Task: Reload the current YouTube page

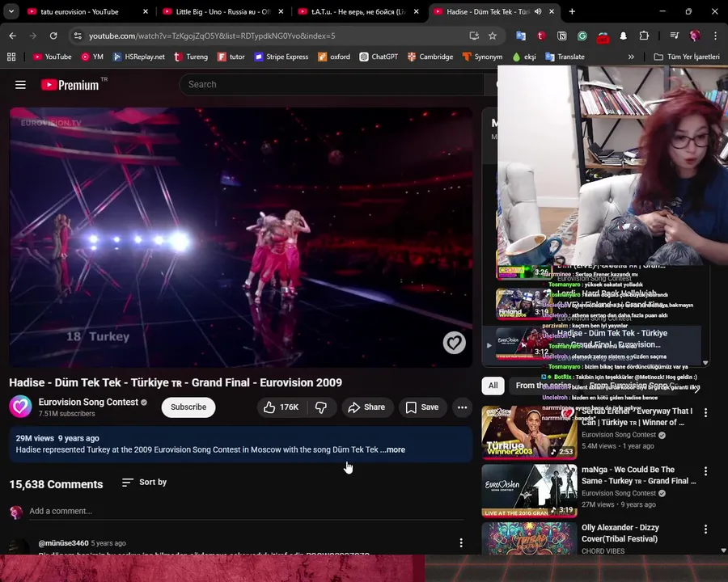Action: tap(53, 36)
